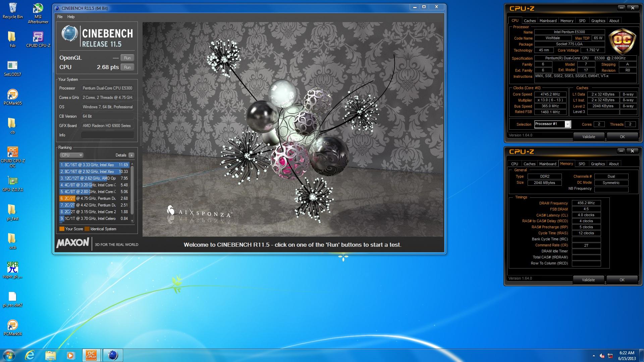Open Windows Explorer from taskbar
The width and height of the screenshot is (644, 362).
50,355
